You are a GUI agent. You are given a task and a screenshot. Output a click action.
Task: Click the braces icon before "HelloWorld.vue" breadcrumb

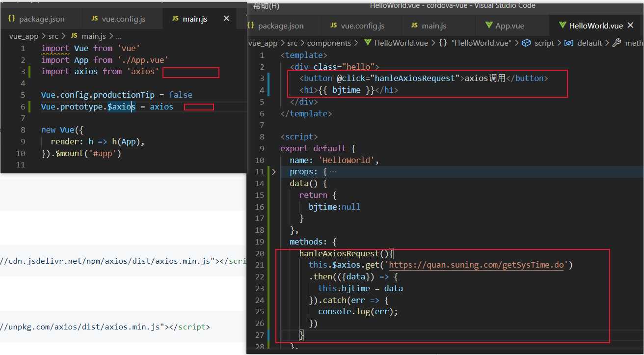tap(443, 43)
